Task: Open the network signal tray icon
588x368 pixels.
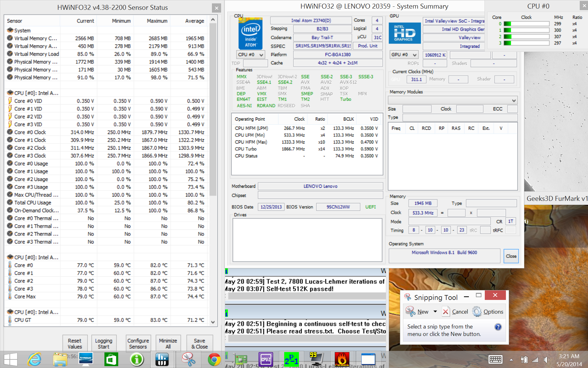Action: (x=535, y=360)
